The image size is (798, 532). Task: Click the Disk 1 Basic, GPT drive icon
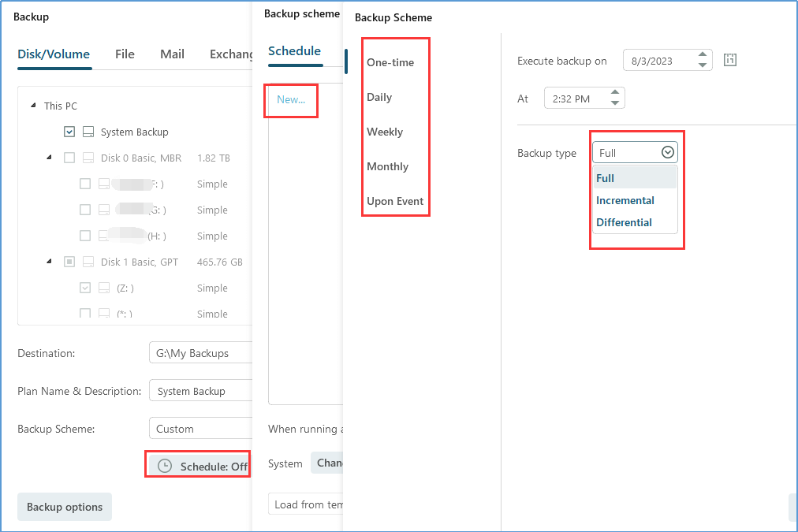(x=88, y=262)
